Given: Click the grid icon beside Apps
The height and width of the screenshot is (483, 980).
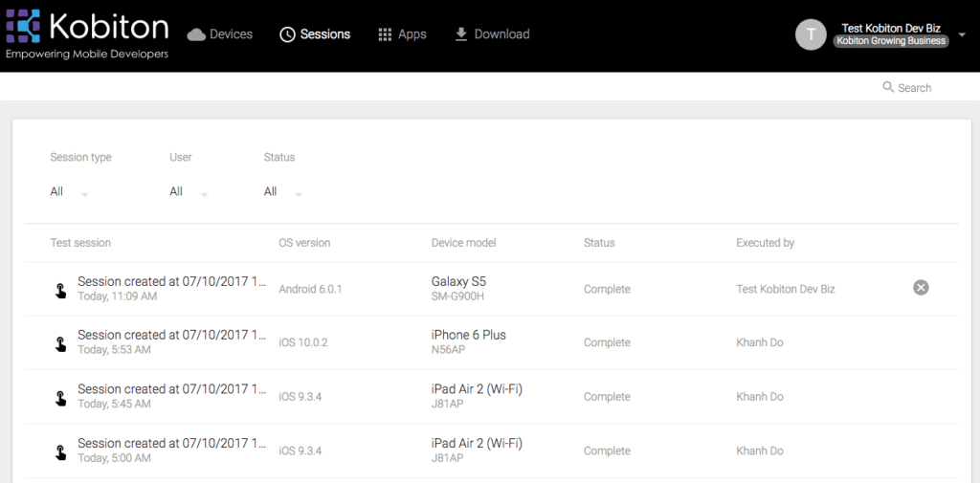Looking at the screenshot, I should click(x=385, y=34).
